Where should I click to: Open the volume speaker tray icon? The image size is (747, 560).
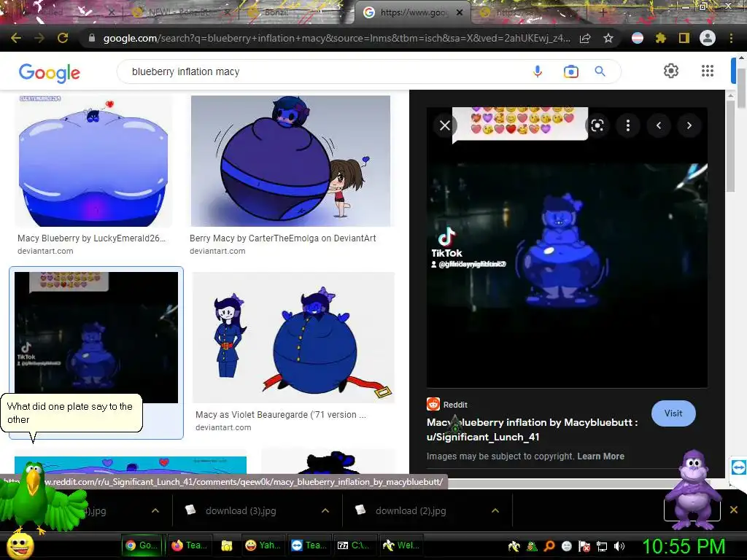[x=619, y=546]
